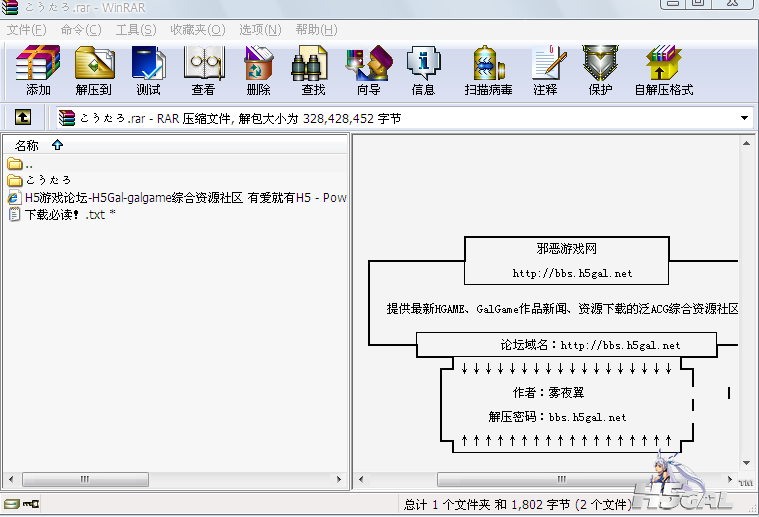Convert to 自解压格式 (SFX) icon
Image resolution: width=759 pixels, height=517 pixels.
(664, 70)
